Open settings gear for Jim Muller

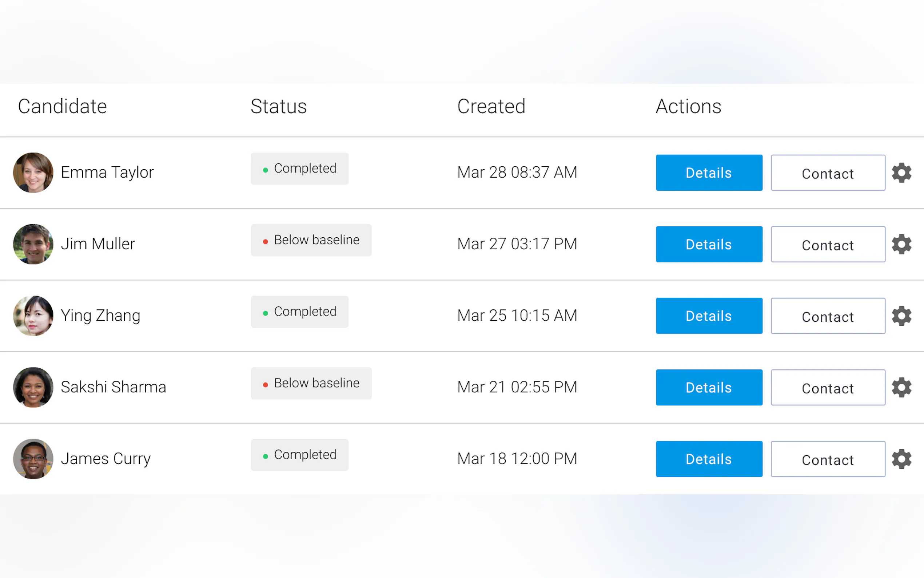pyautogui.click(x=901, y=244)
